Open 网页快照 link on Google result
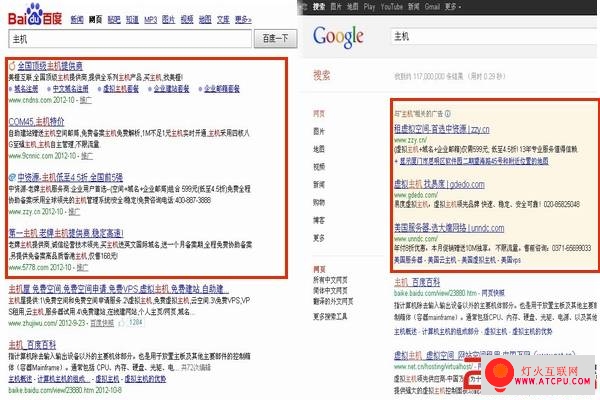 [493, 293]
